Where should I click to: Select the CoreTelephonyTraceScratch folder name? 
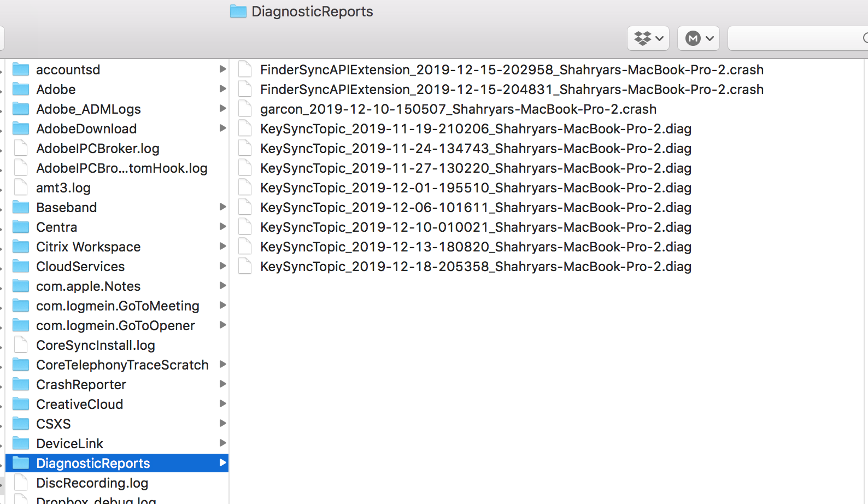122,365
